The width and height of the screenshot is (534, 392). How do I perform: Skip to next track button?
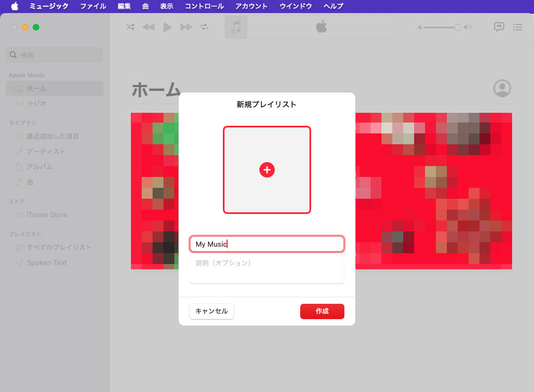pyautogui.click(x=186, y=27)
